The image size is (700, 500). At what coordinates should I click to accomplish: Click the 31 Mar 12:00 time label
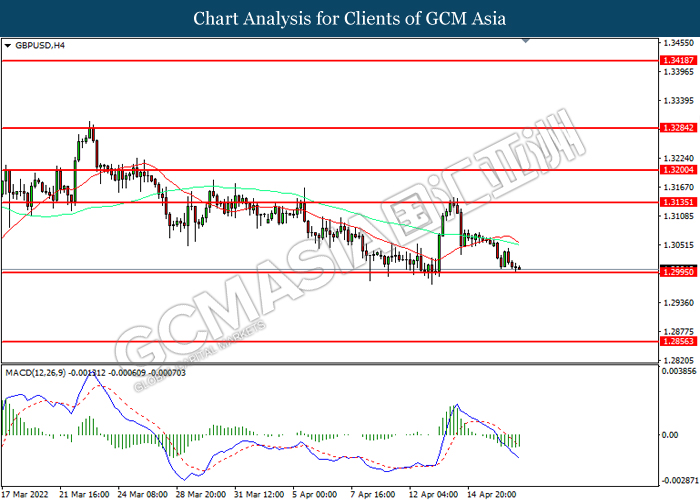click(x=259, y=494)
